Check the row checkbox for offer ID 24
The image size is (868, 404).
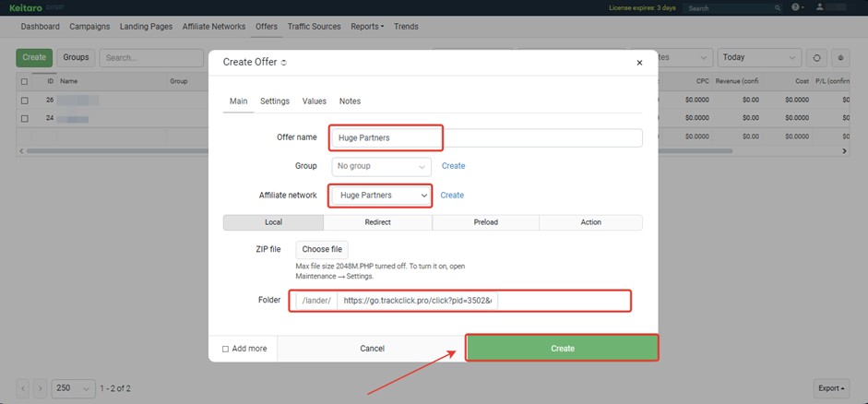pos(24,118)
